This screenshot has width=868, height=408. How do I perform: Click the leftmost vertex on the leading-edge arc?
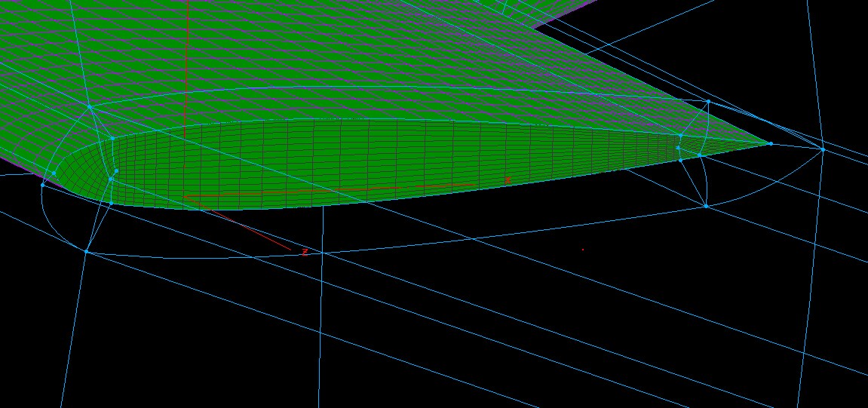coord(41,184)
